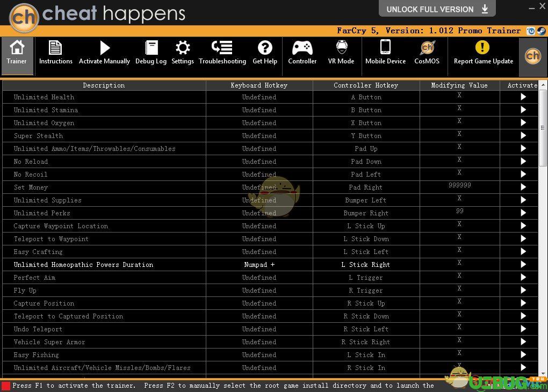This screenshot has height=392, width=548.
Task: Activate Easy Crafting cheat
Action: [523, 252]
